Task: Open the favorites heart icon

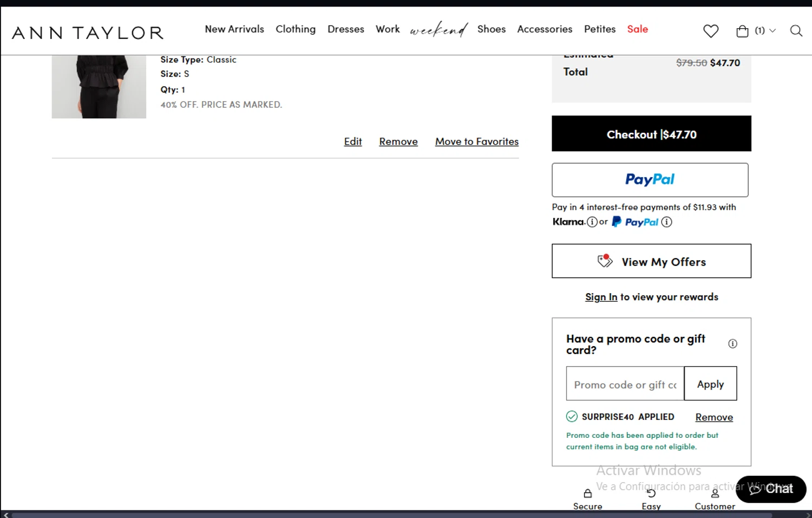Action: [711, 31]
